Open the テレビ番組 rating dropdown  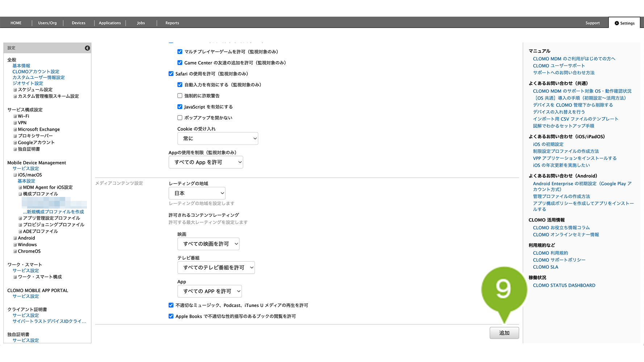click(216, 268)
